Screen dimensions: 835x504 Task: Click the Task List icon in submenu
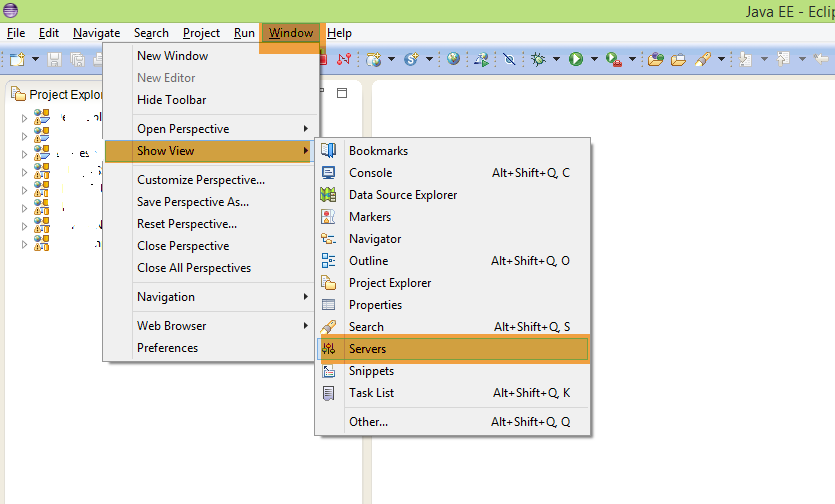[329, 393]
